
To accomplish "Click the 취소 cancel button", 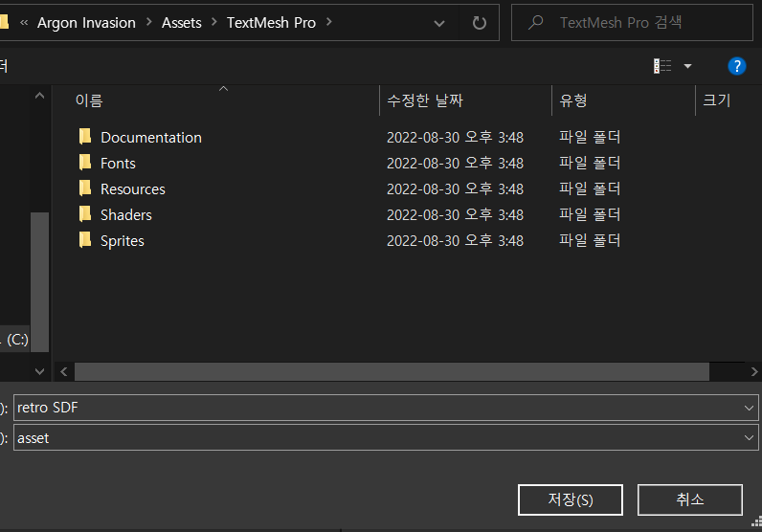I will [689, 499].
